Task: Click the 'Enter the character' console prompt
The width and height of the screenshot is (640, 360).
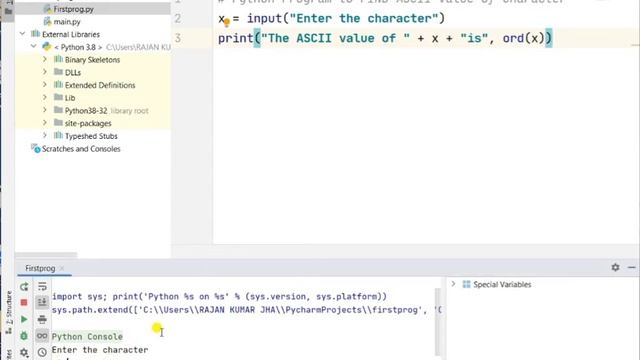Action: pos(100,350)
